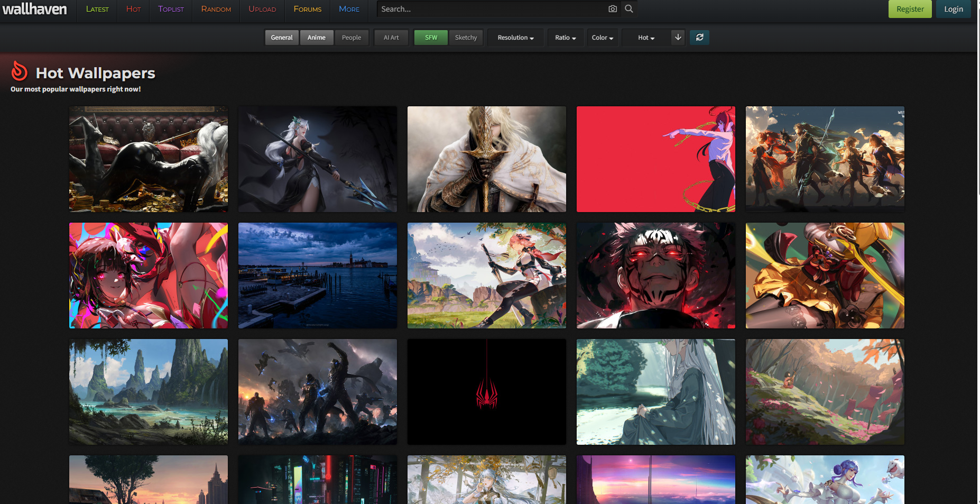Expand the Resolution dropdown
Screen dimensions: 980x504
(515, 38)
